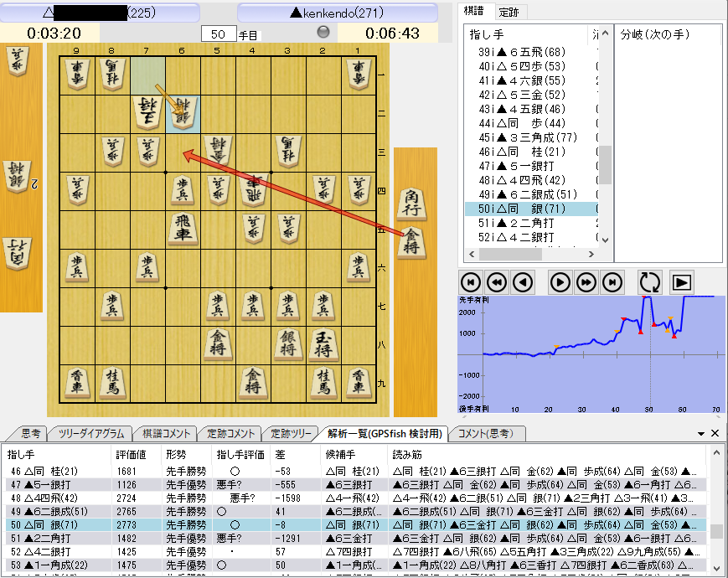Click the evaluation graph at move 50
Viewport: 728px width, 578px height.
(650, 354)
